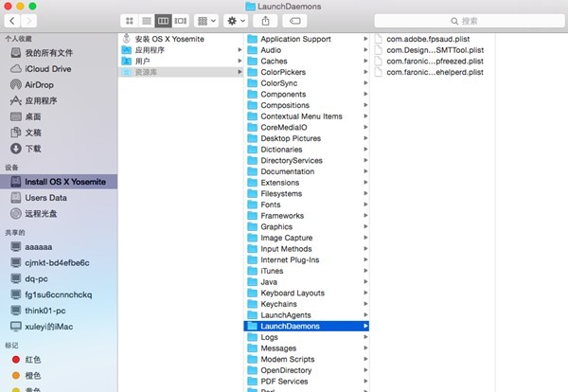Open the Fonts folder
The image size is (568, 392).
coord(307,205)
